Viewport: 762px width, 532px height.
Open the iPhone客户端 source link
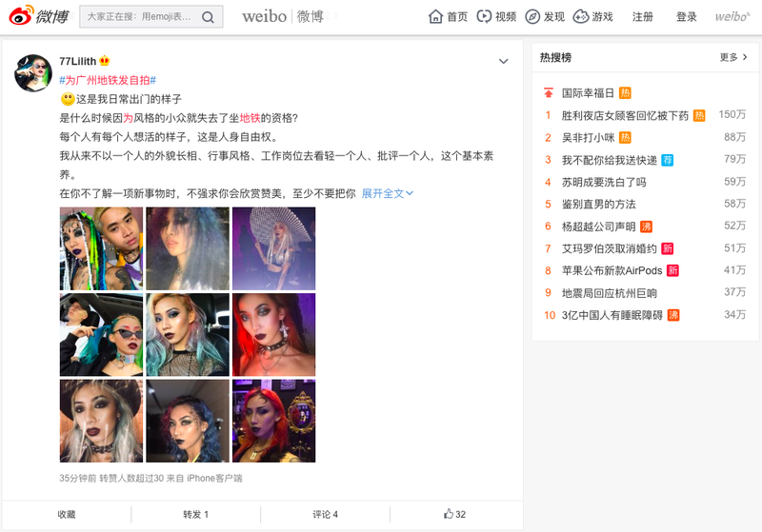pyautogui.click(x=214, y=478)
